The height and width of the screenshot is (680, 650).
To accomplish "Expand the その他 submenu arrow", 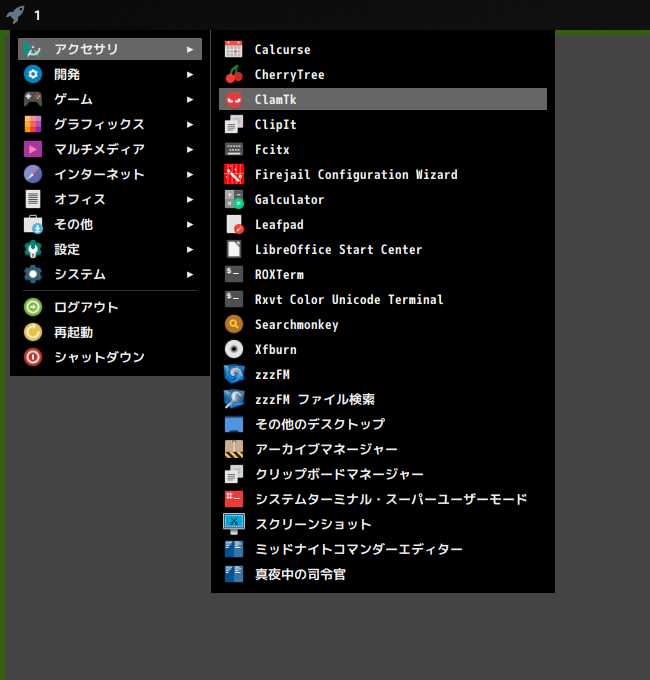I will tap(190, 225).
